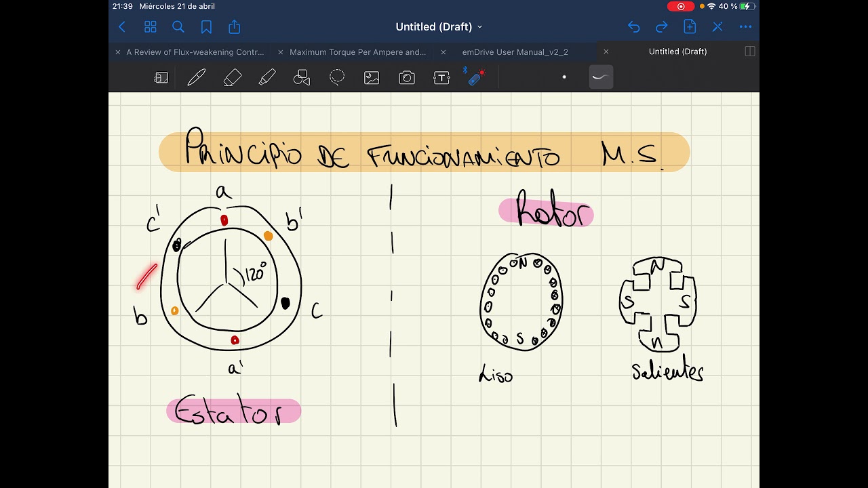Add a new page
868x488 pixels.
click(x=690, y=27)
